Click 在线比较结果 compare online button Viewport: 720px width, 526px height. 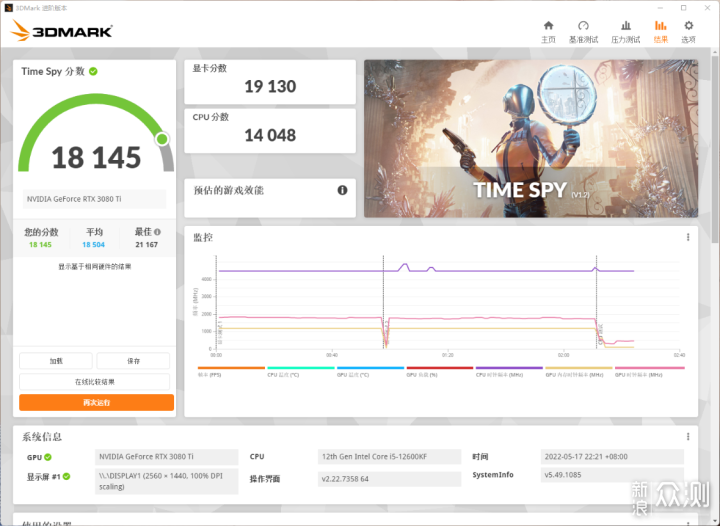95,381
